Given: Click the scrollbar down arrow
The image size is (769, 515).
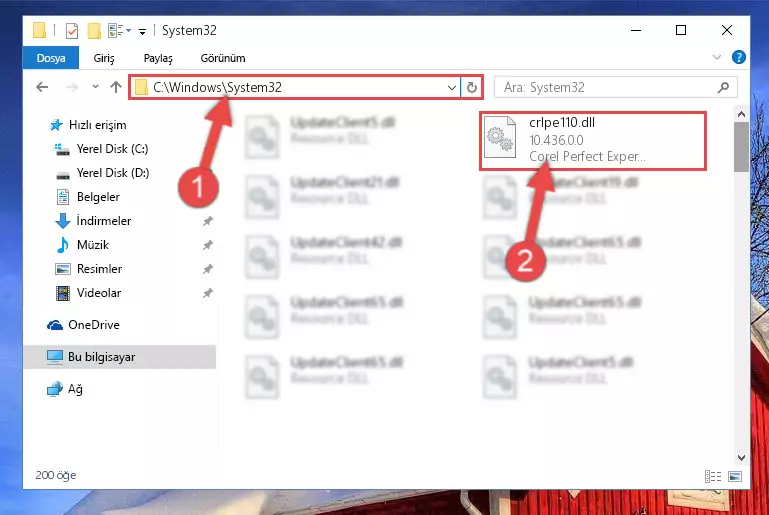Looking at the screenshot, I should tap(741, 457).
